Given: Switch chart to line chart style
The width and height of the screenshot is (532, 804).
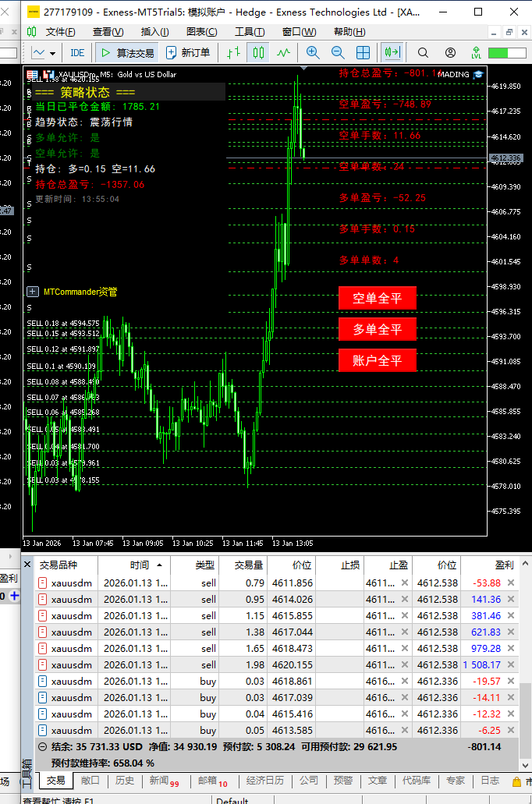Looking at the screenshot, I should [284, 53].
